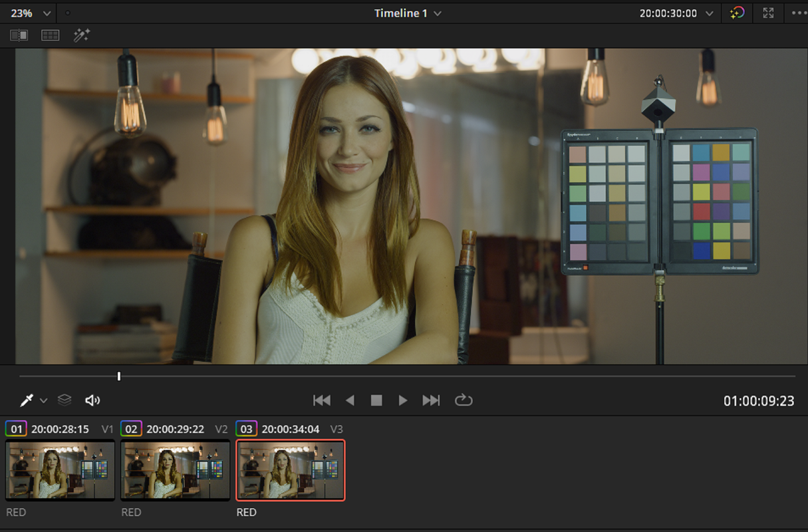The image size is (808, 532).
Task: Click source timecode 20:00:29:22
Action: 176,429
